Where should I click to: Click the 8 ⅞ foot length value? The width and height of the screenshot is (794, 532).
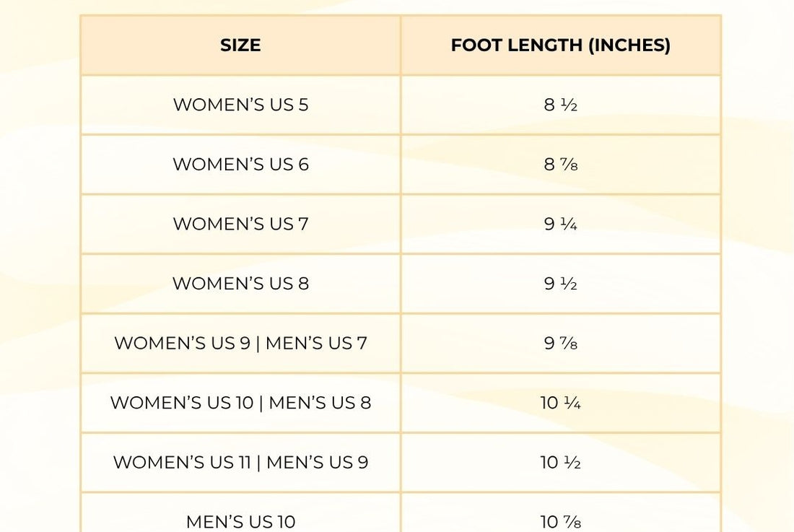[561, 165]
